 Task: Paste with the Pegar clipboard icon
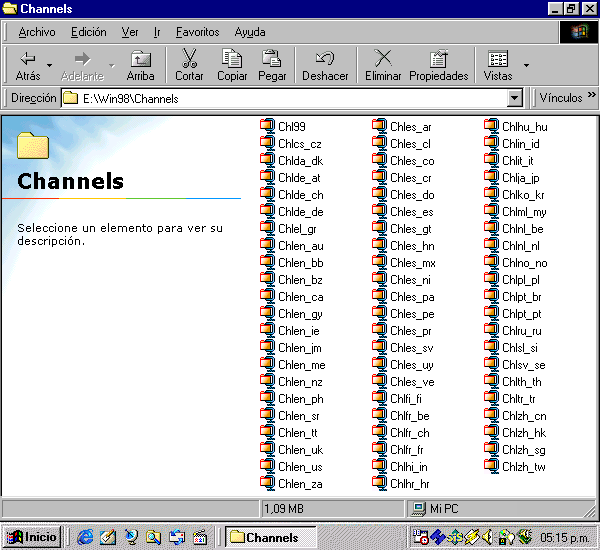click(272, 65)
